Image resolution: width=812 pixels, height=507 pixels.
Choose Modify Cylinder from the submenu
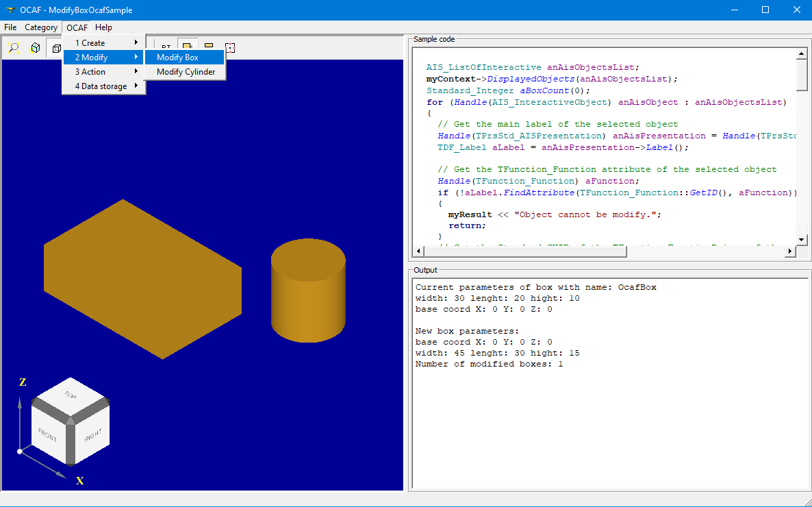tap(185, 72)
